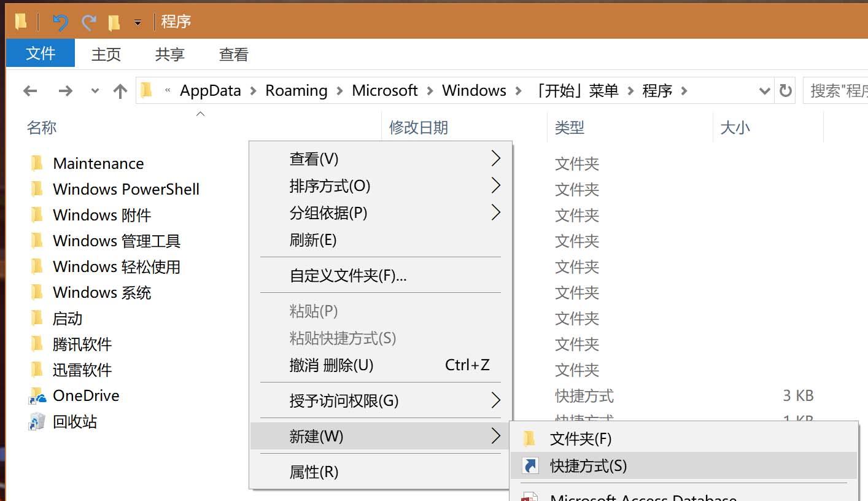Viewport: 868px width, 501px height.
Task: Go back with the left arrow button
Action: 30,91
